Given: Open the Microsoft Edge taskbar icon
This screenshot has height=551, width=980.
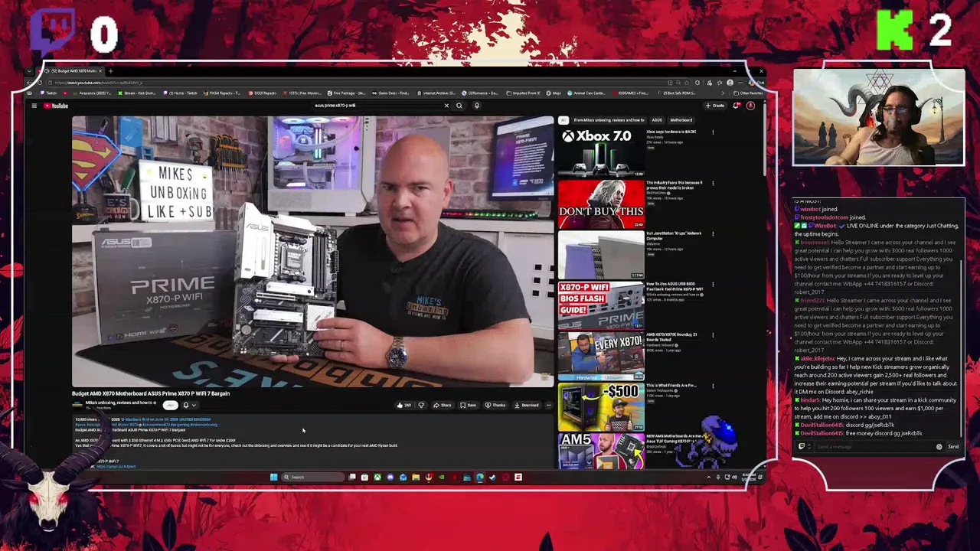Looking at the screenshot, I should (x=479, y=477).
